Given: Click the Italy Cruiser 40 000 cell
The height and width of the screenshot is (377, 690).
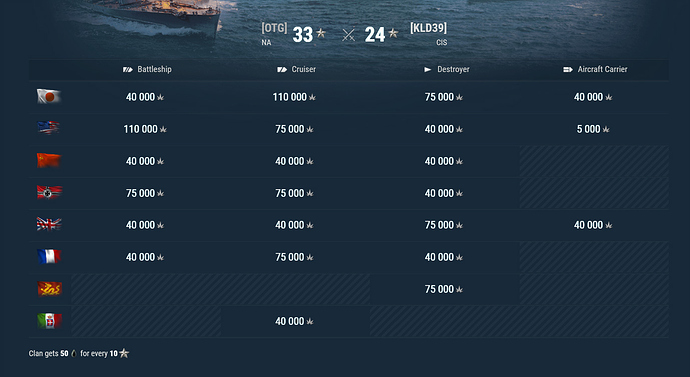Looking at the screenshot, I should tap(294, 321).
